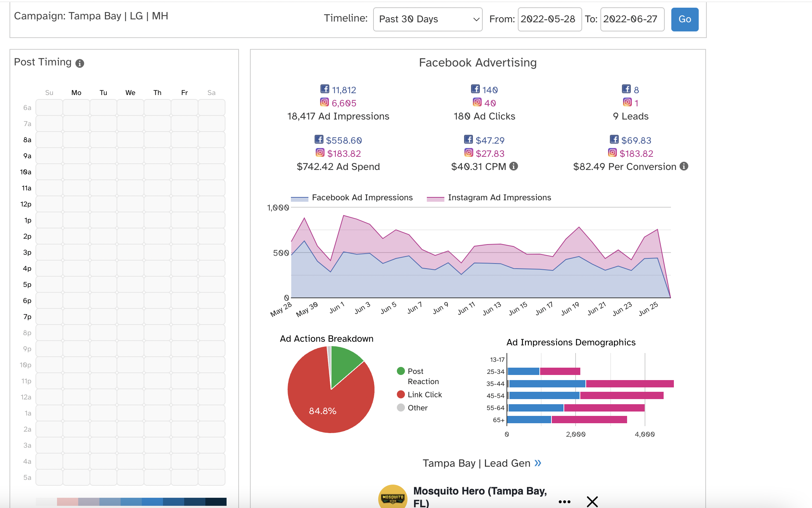Click the Sunday 6a post timing cell
The image size is (812, 508).
[49, 108]
